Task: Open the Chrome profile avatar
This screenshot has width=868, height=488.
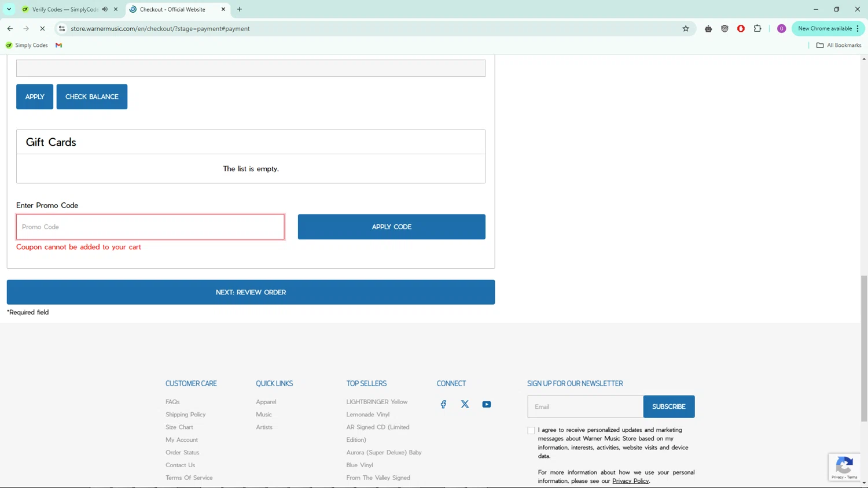Action: (x=781, y=28)
